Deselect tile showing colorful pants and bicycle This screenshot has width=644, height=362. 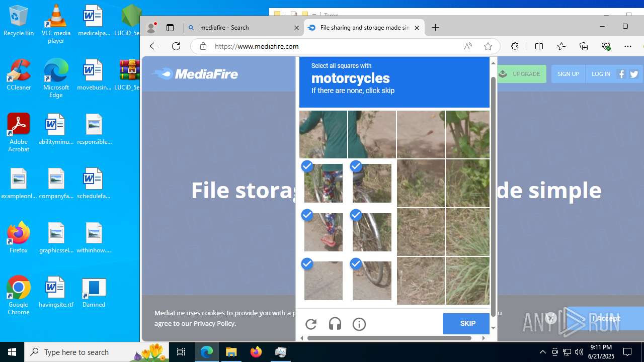[323, 183]
